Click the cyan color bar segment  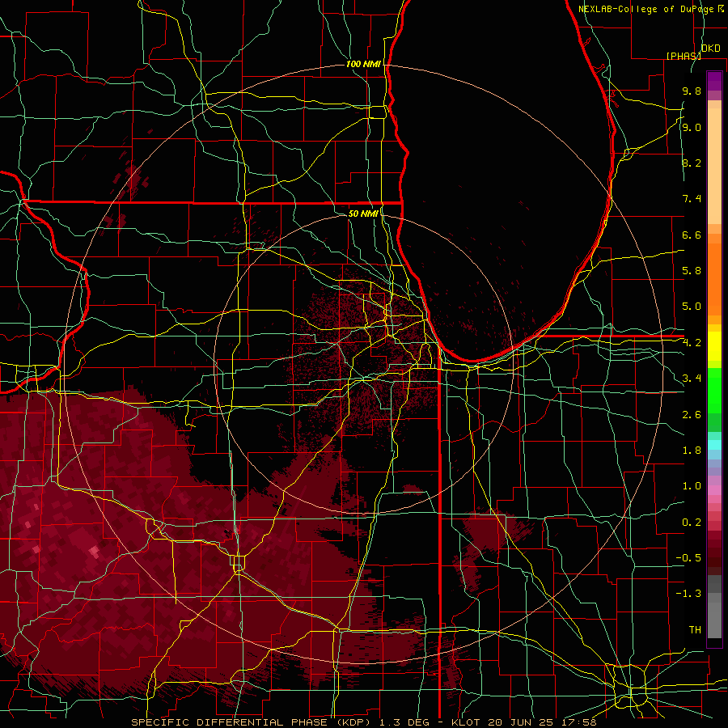pos(714,445)
